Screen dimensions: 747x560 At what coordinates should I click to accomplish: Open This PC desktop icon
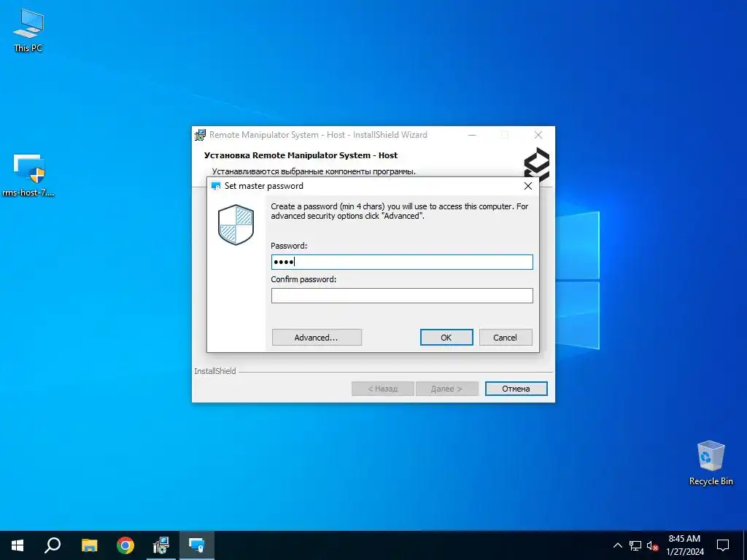[x=28, y=31]
